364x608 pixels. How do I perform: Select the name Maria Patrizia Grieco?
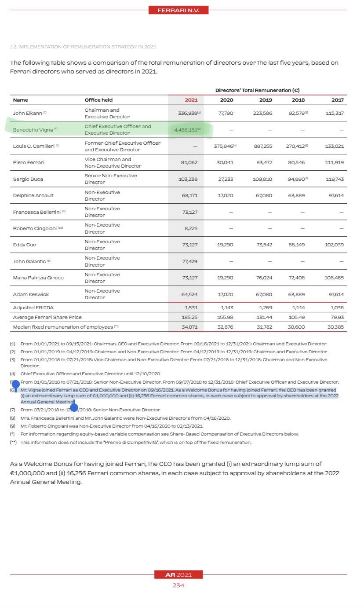38,278
